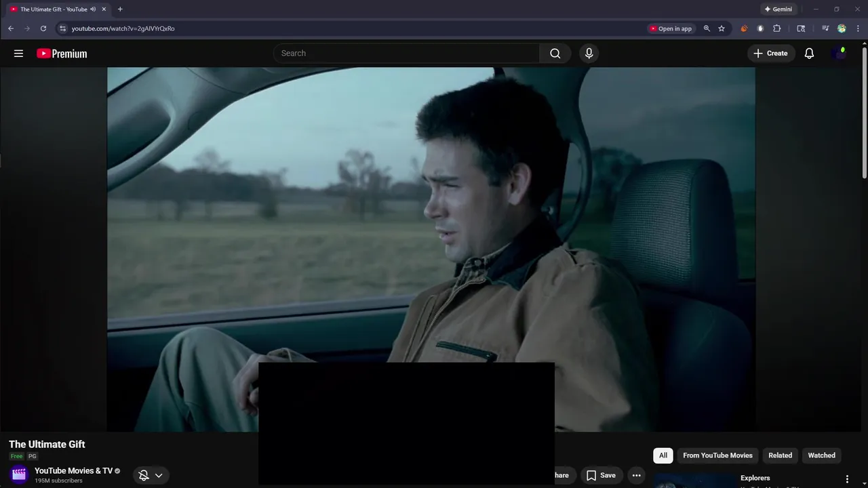Viewport: 868px width, 488px height.
Task: Click Open in app button
Action: pyautogui.click(x=670, y=28)
